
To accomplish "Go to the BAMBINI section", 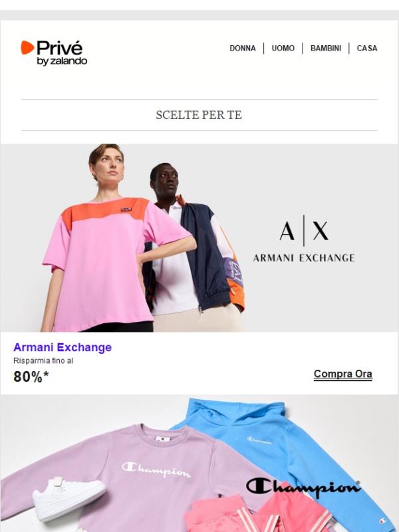I will click(326, 49).
